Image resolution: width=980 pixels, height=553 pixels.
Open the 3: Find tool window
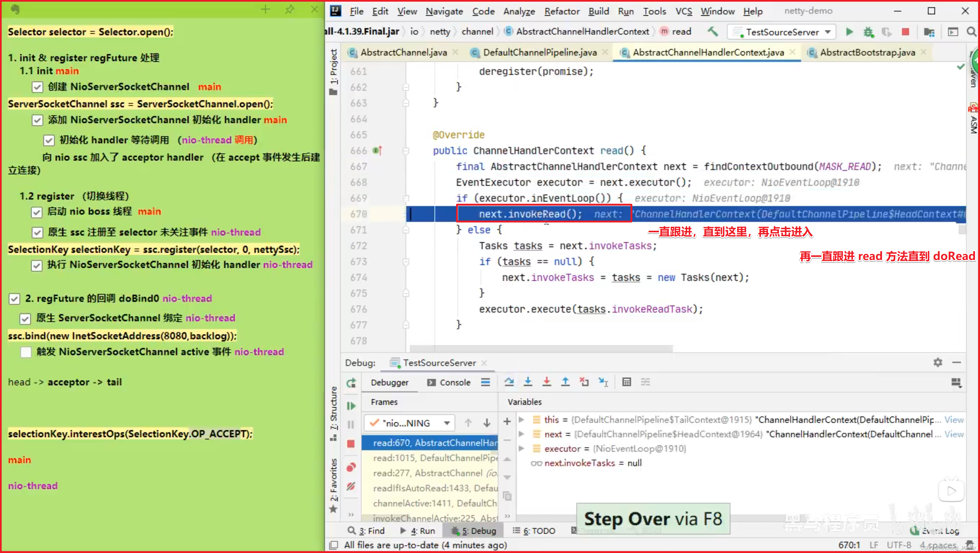pyautogui.click(x=366, y=530)
